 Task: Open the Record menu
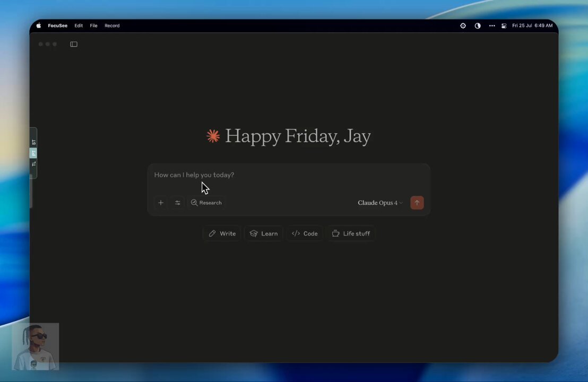pos(112,25)
